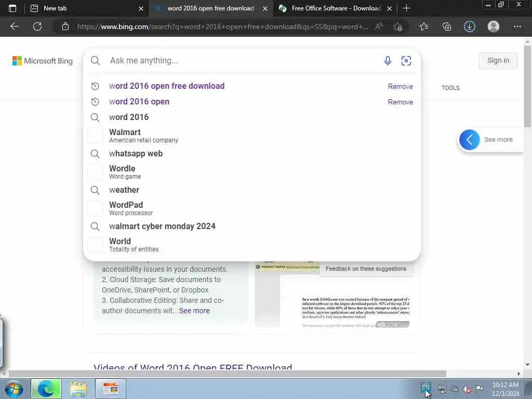Open Settings and more menu
The image size is (532, 399).
coord(517,26)
